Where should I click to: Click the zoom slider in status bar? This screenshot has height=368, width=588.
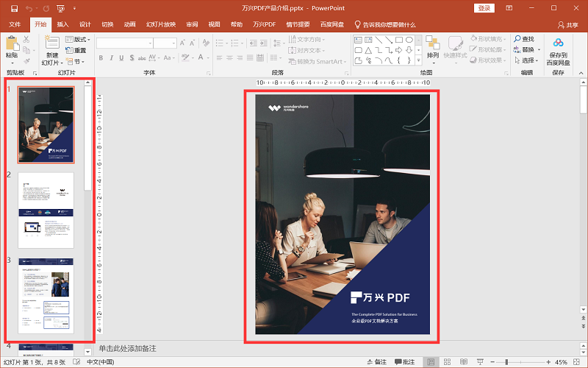pyautogui.click(x=507, y=362)
